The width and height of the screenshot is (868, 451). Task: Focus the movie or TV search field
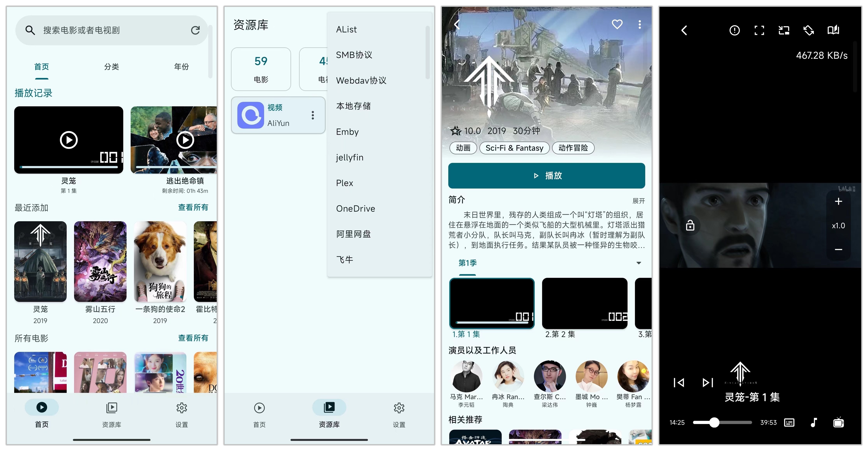pyautogui.click(x=112, y=30)
